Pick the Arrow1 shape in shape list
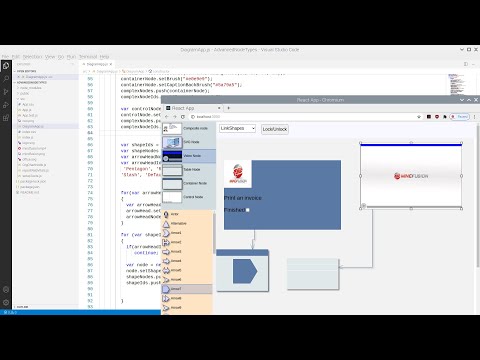The image size is (480, 360). point(187,233)
